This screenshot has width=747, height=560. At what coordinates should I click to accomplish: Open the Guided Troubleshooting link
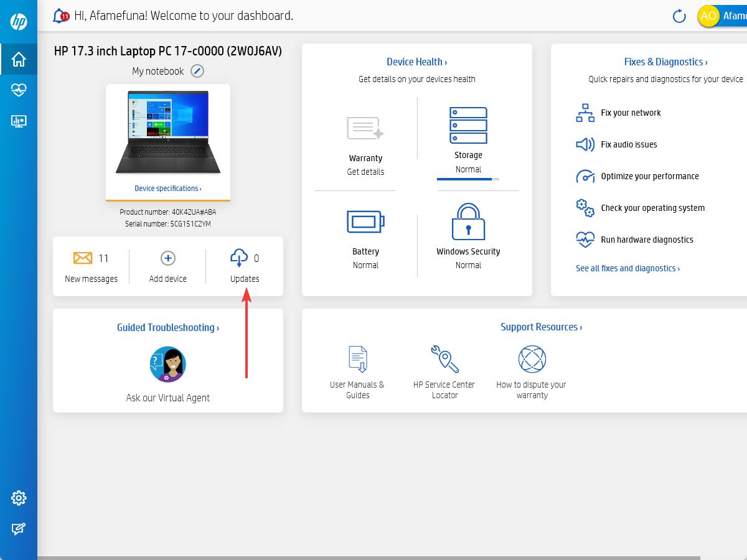pos(168,327)
